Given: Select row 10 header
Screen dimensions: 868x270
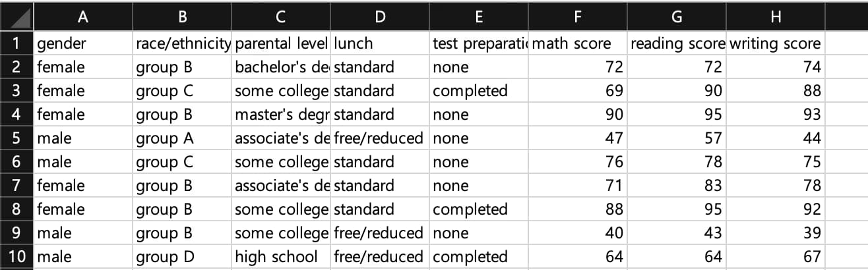Looking at the screenshot, I should (x=16, y=257).
